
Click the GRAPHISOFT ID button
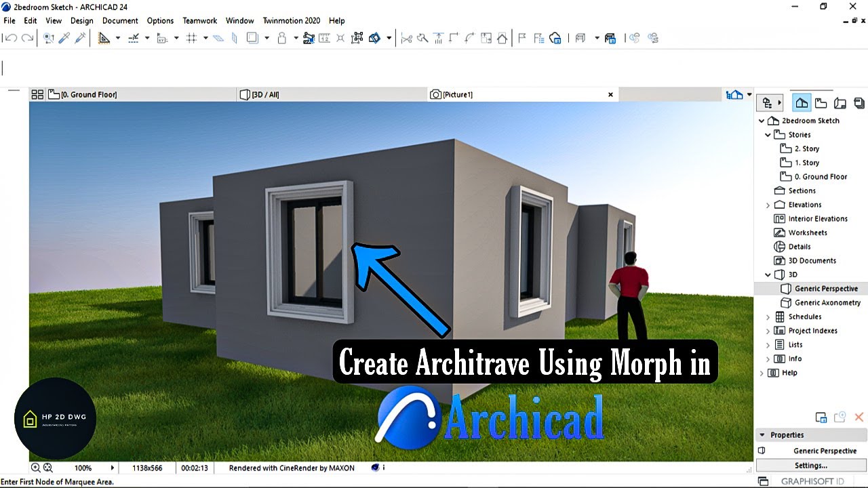coord(812,481)
